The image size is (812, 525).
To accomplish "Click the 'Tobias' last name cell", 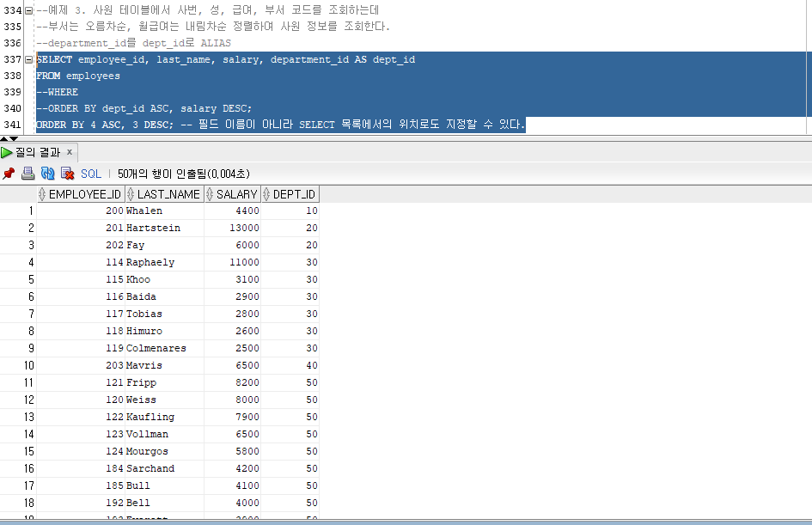I will 165,314.
